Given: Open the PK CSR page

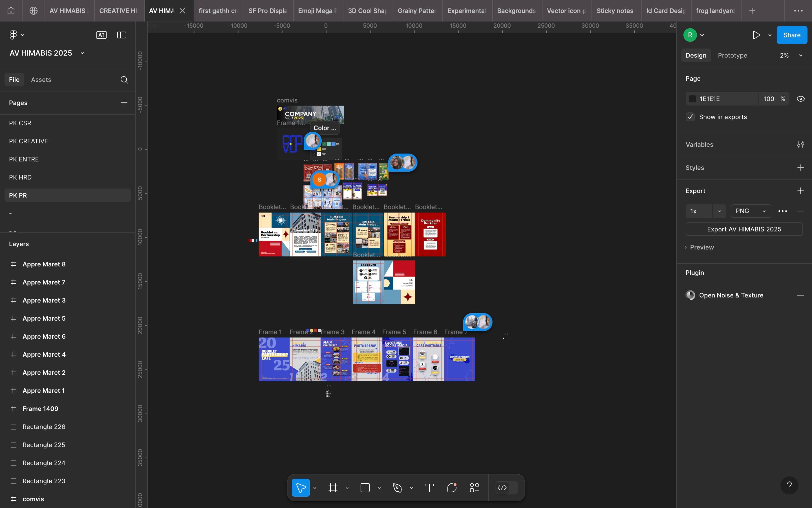Looking at the screenshot, I should (x=67, y=123).
